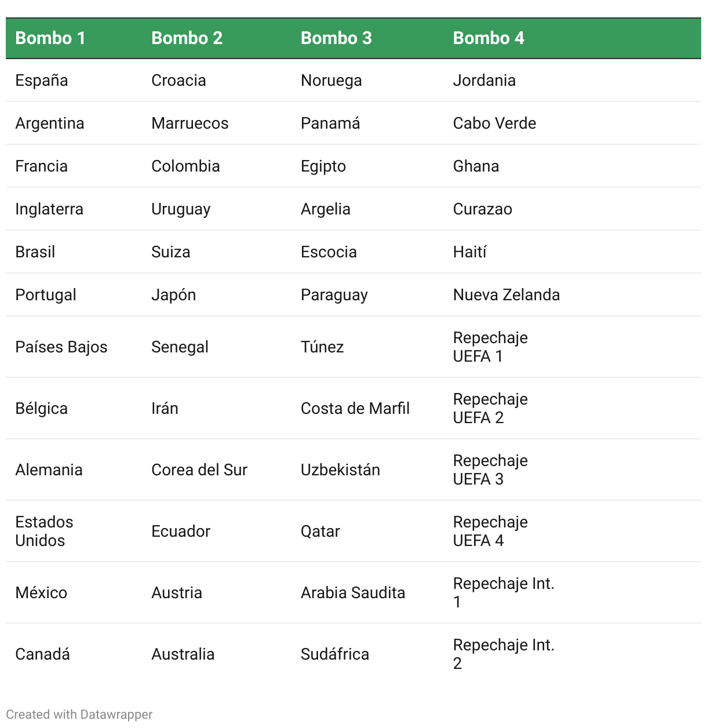Select the Uzbekistán entry

click(340, 470)
